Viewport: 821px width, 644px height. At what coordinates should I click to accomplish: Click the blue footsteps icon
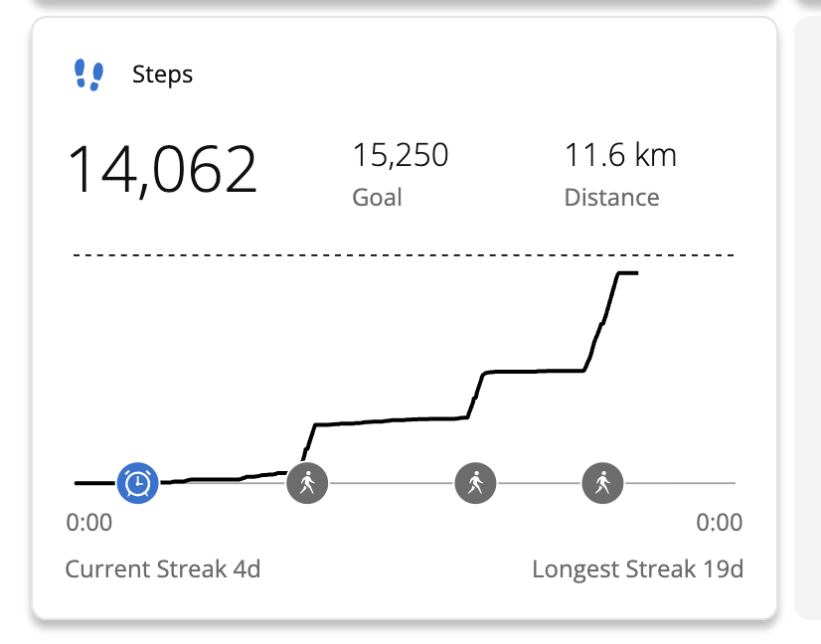coord(88,75)
